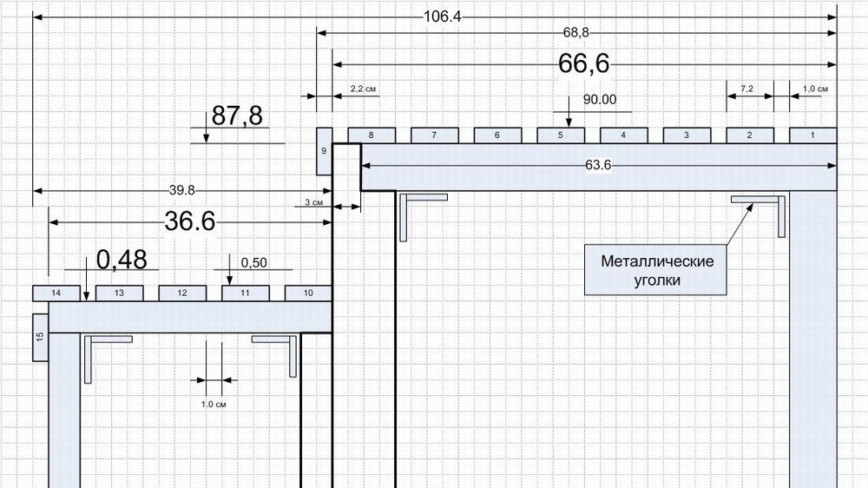Select the 68,8 dimension label
Screen dimensions: 868x488
576,33
